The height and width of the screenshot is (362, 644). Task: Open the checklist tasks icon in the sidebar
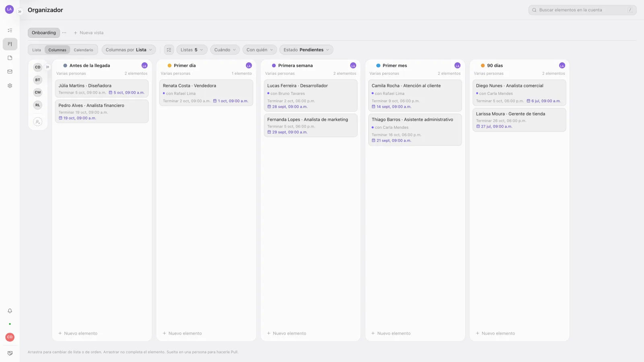click(10, 30)
